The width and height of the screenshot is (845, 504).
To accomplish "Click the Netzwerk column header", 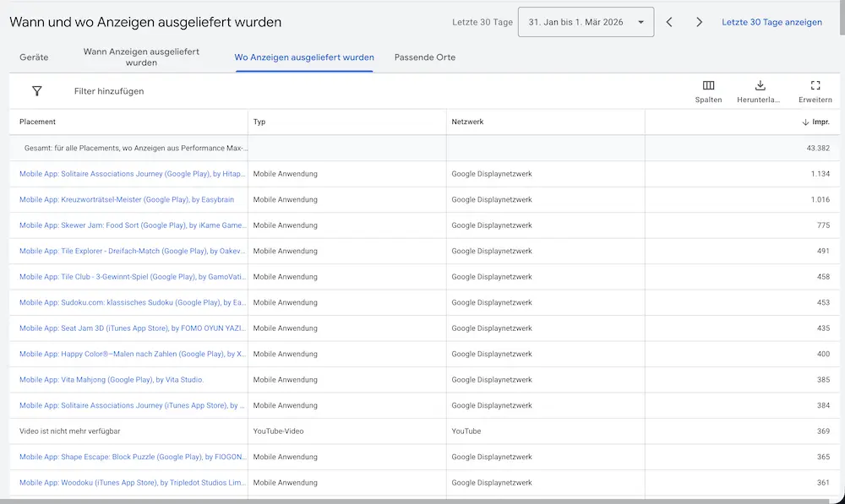I will tap(467, 121).
